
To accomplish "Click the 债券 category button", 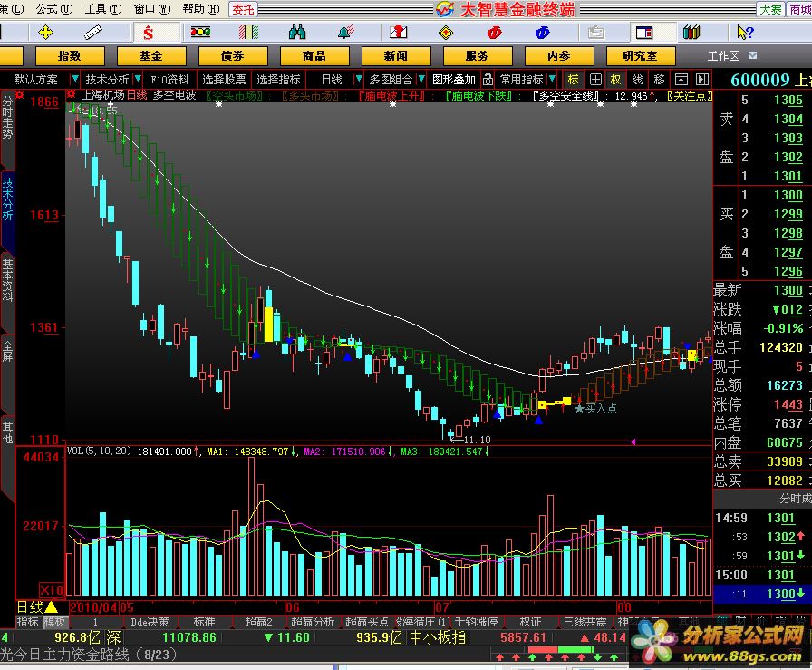I will coord(233,55).
